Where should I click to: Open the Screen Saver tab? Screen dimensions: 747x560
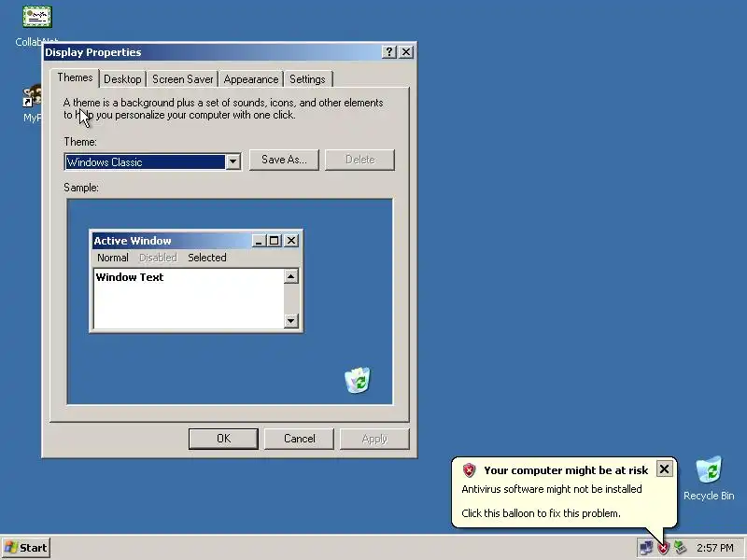[x=182, y=79]
